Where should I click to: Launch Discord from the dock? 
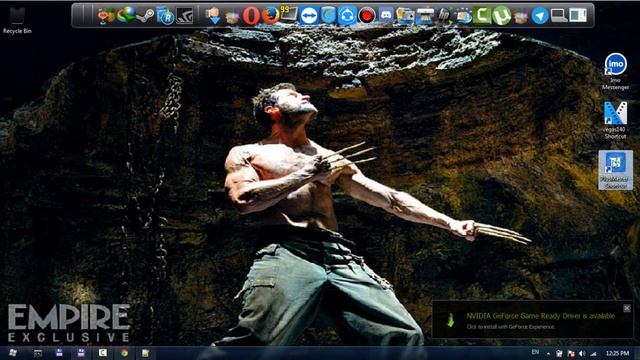386,16
